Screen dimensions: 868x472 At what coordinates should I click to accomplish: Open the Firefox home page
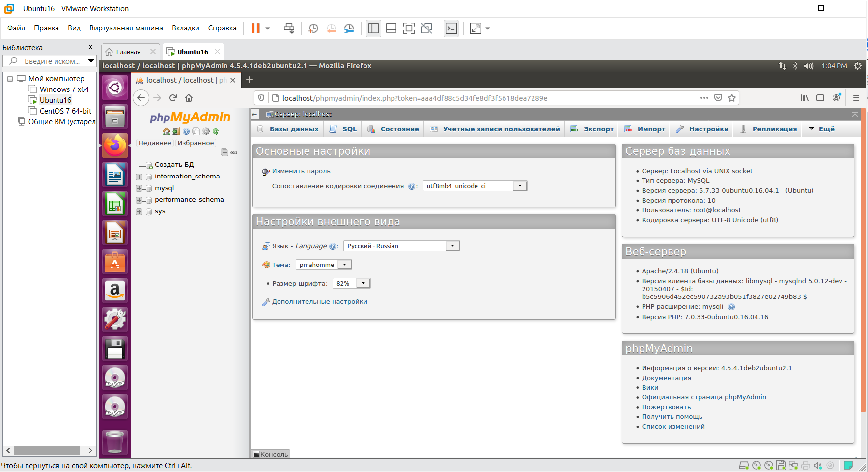pyautogui.click(x=189, y=98)
